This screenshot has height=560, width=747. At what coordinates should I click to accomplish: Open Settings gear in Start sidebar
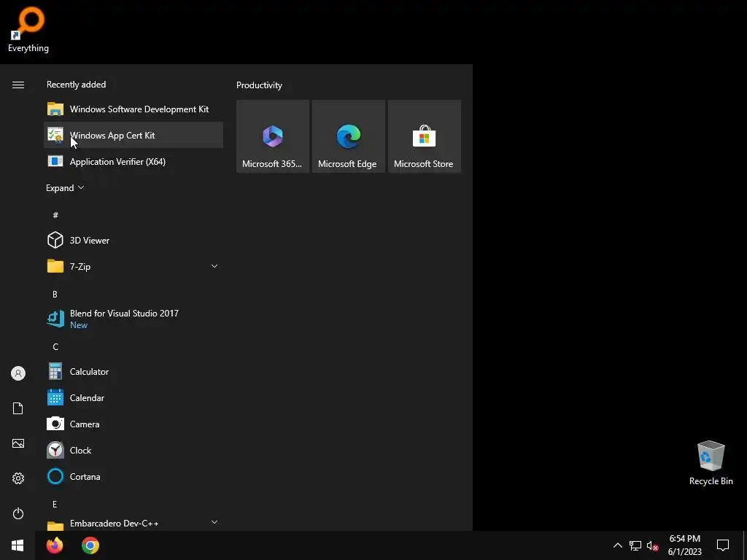[x=18, y=478]
